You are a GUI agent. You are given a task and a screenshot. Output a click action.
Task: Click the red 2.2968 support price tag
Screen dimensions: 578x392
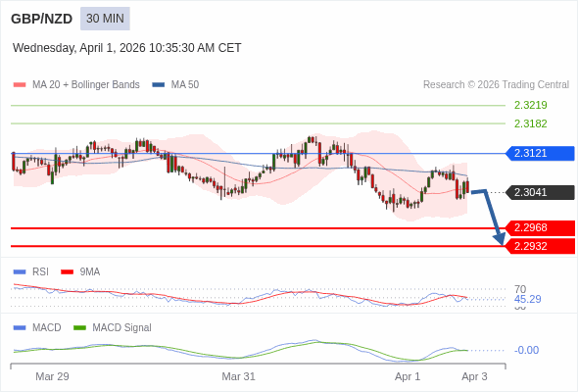[x=540, y=228]
